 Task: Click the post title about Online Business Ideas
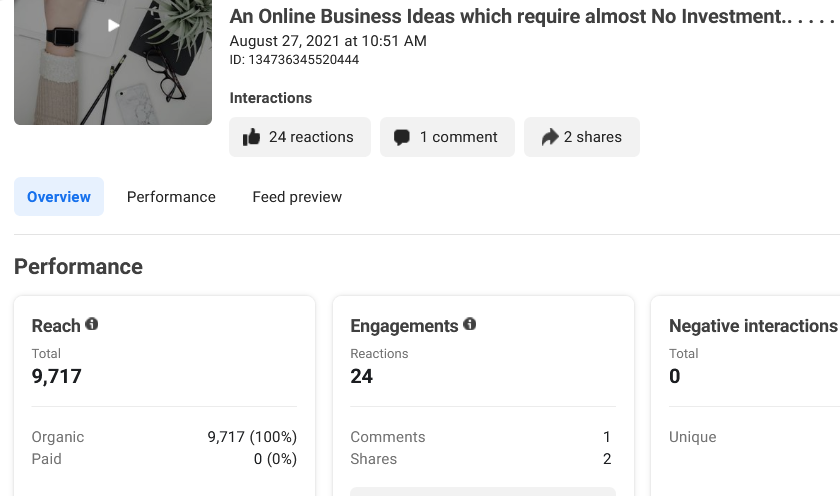coord(532,17)
